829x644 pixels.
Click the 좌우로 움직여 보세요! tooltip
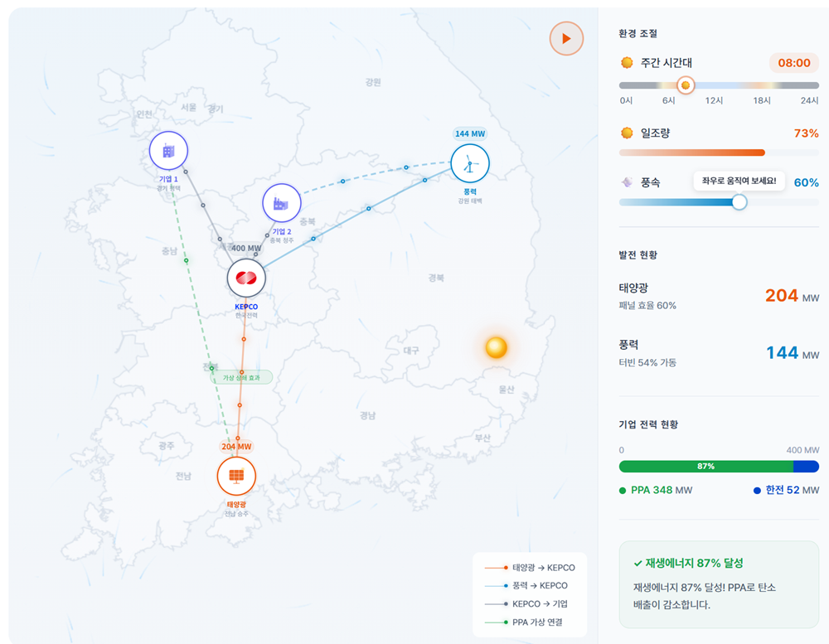tap(739, 181)
